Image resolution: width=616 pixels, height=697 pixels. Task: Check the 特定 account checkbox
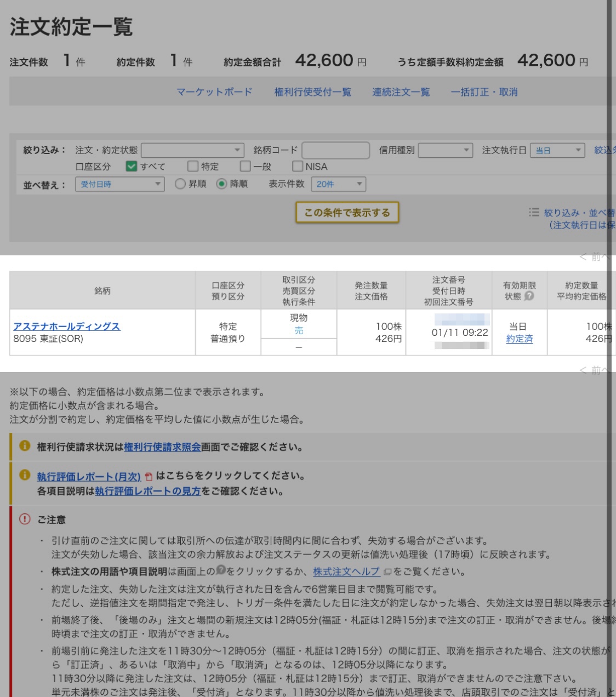pyautogui.click(x=192, y=166)
